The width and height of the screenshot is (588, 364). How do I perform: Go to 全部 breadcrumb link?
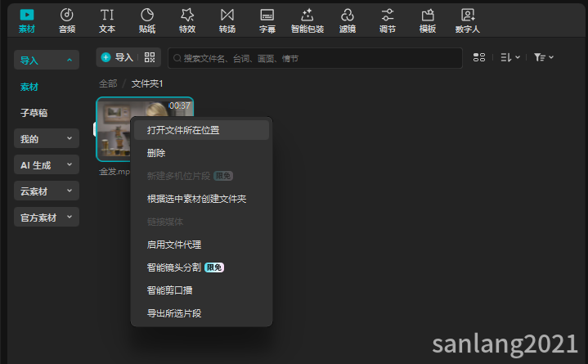[x=108, y=83]
